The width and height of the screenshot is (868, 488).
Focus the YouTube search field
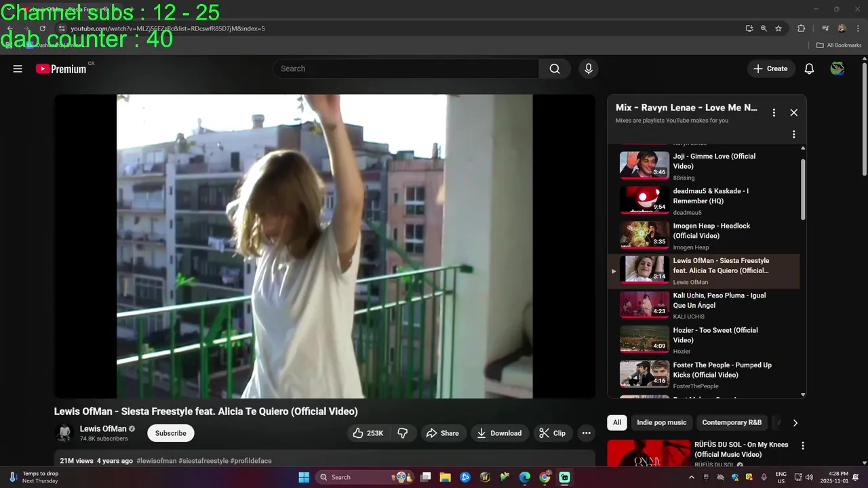(x=406, y=68)
